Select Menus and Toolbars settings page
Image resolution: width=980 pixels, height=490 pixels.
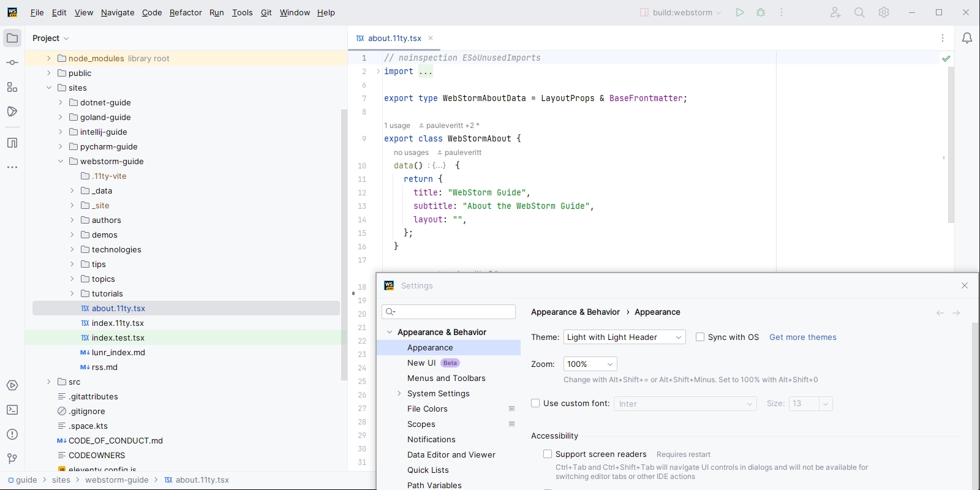[448, 378]
